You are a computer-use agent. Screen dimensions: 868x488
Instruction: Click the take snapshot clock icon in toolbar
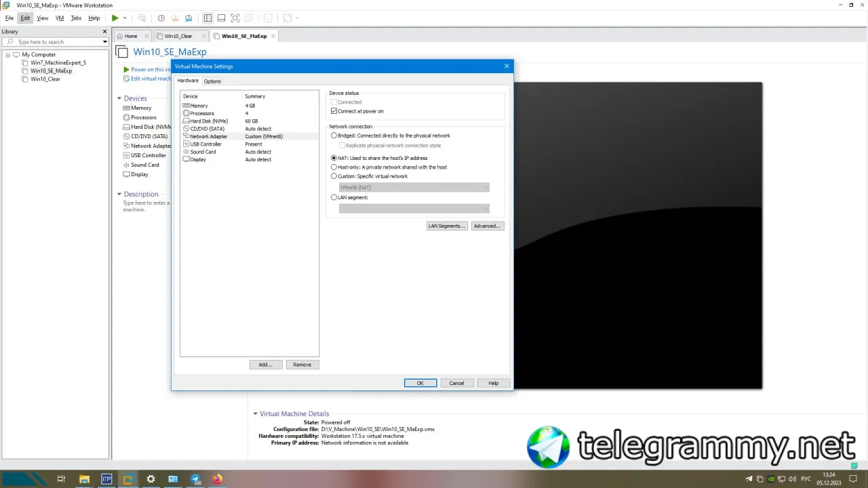click(161, 18)
